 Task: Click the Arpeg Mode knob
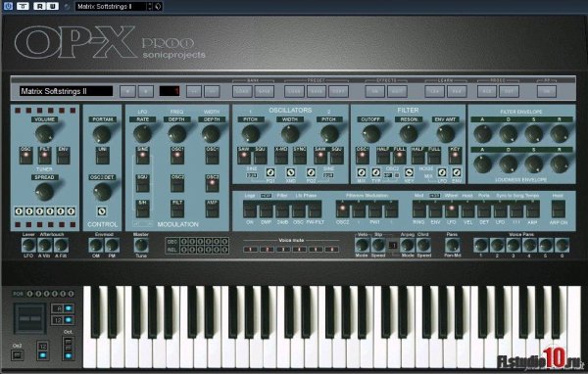click(408, 245)
